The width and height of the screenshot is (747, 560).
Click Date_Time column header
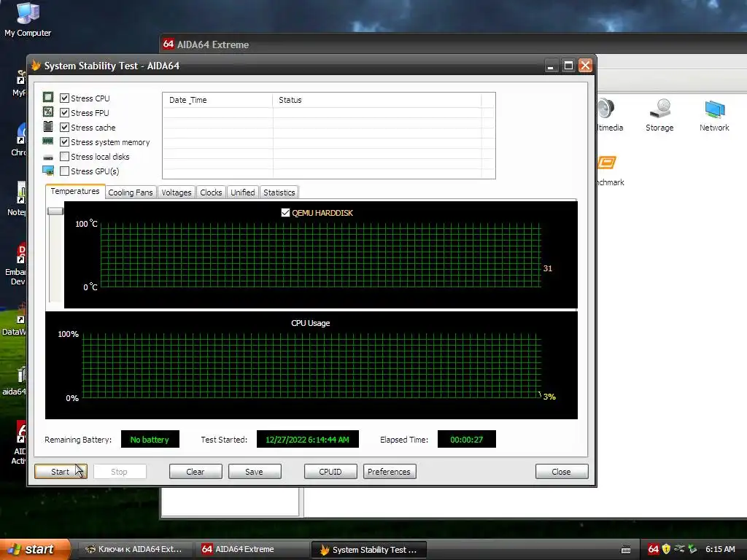point(217,100)
